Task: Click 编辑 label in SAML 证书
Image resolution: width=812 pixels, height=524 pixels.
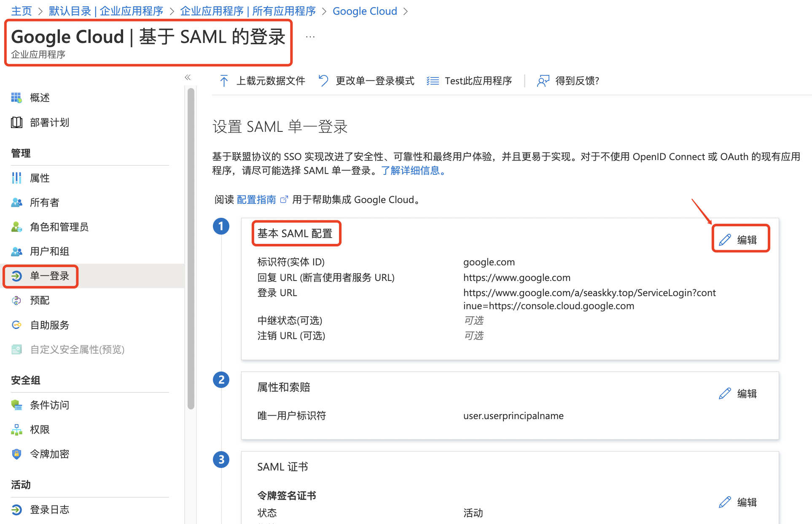Action: 747,502
